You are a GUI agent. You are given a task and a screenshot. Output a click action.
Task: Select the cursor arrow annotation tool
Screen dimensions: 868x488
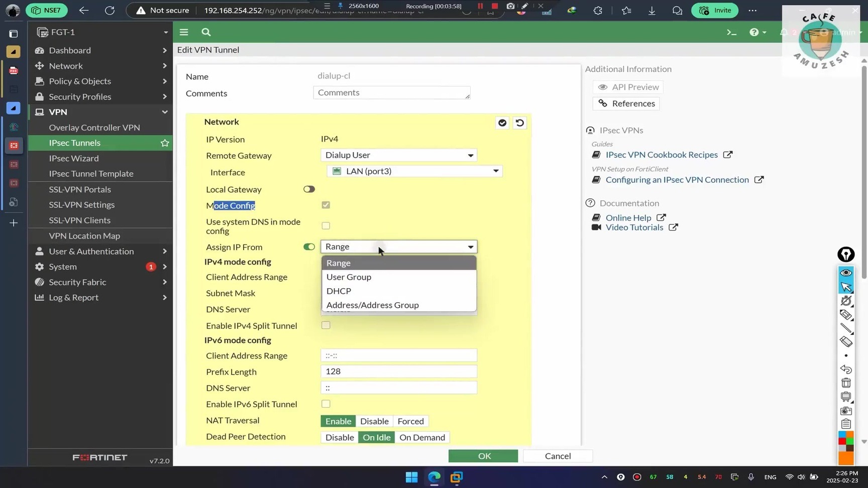pos(846,287)
